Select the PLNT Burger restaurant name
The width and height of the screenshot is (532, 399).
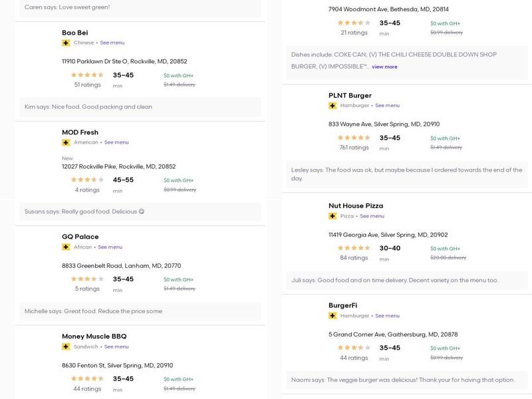(350, 95)
